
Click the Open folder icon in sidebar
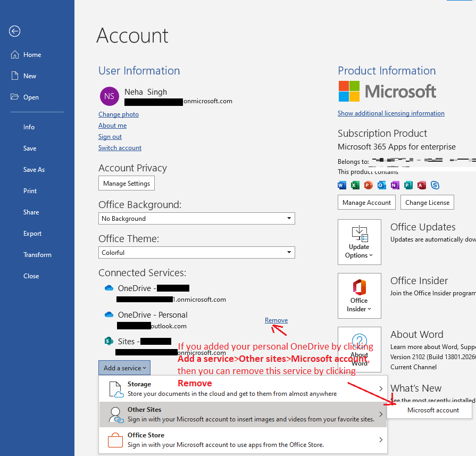[14, 97]
